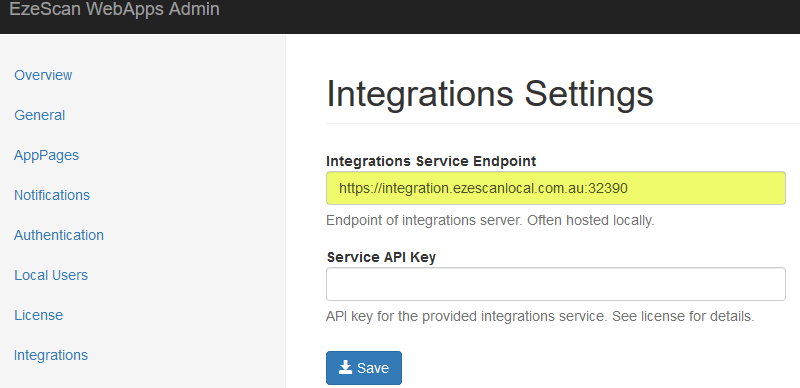Viewport: 800px width, 388px height.
Task: Click the API key help text mentioning license
Action: coord(540,317)
